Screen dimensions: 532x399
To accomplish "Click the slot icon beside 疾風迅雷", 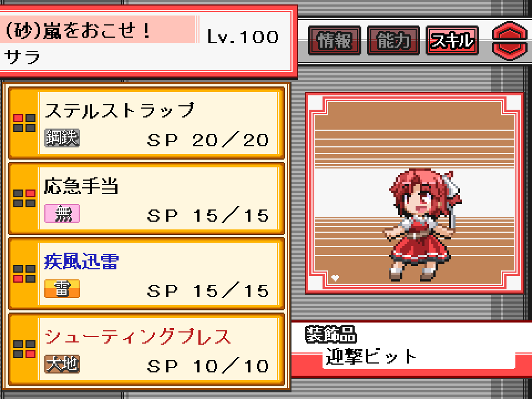I will pos(24,273).
